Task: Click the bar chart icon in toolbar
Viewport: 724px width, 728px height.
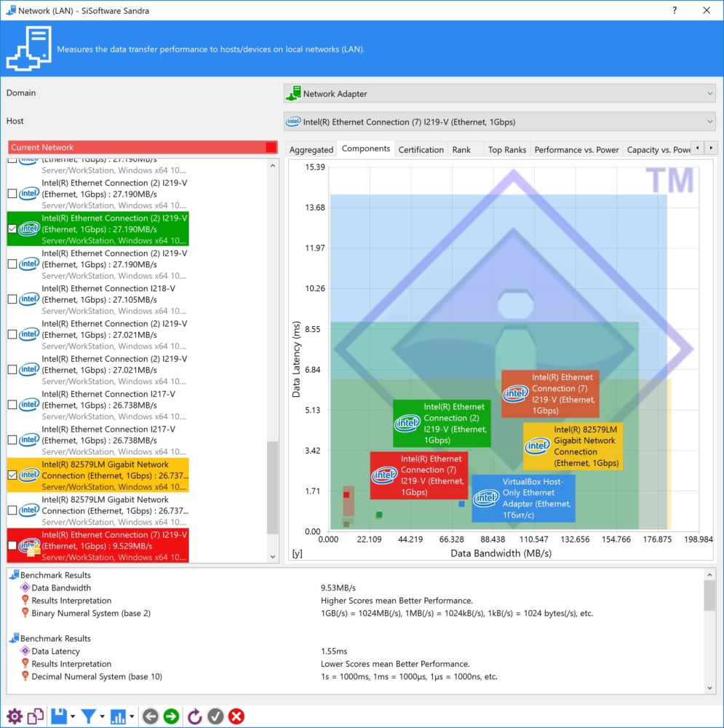Action: tap(117, 716)
